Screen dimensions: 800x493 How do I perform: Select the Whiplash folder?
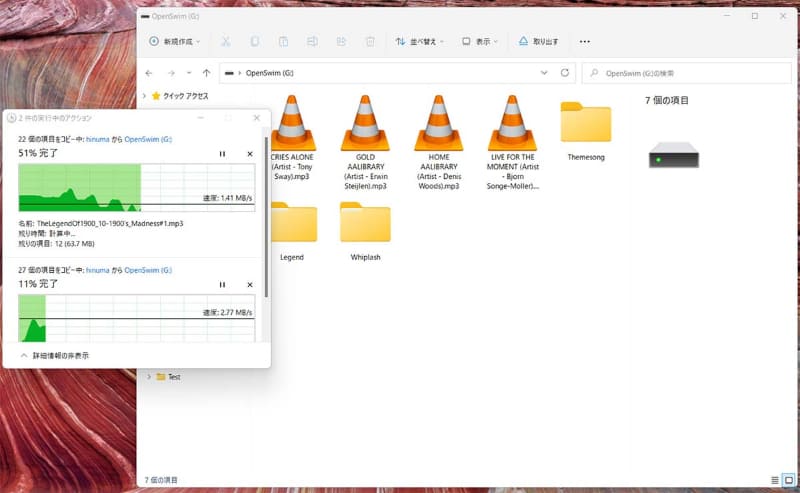click(365, 231)
